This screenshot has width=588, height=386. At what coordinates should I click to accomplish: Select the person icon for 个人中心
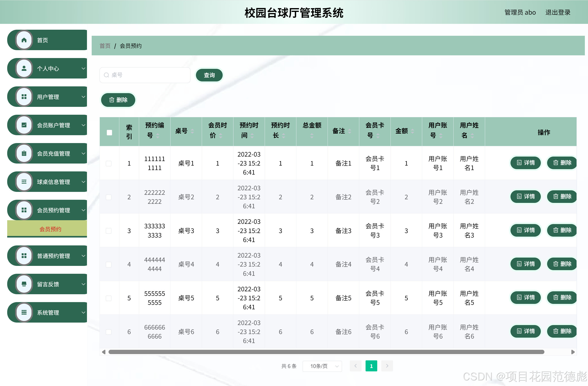click(24, 68)
